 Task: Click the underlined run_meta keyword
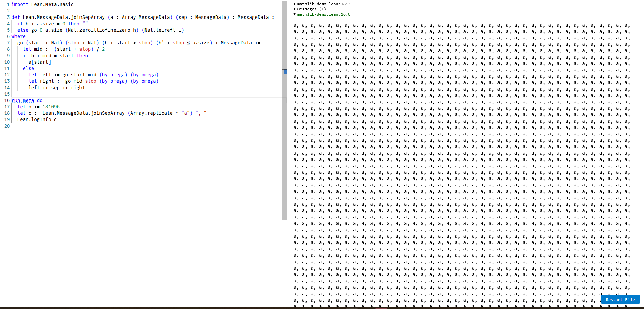coord(23,100)
